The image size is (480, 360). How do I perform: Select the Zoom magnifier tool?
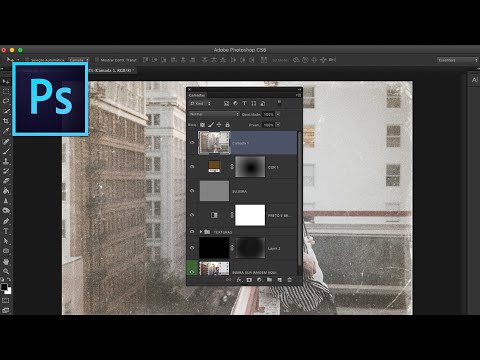6,271
